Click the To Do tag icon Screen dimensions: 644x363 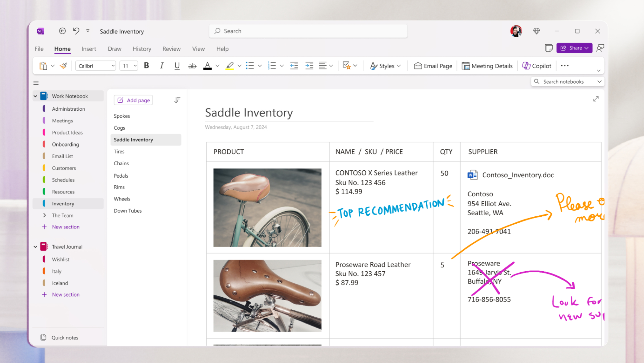[x=347, y=66]
